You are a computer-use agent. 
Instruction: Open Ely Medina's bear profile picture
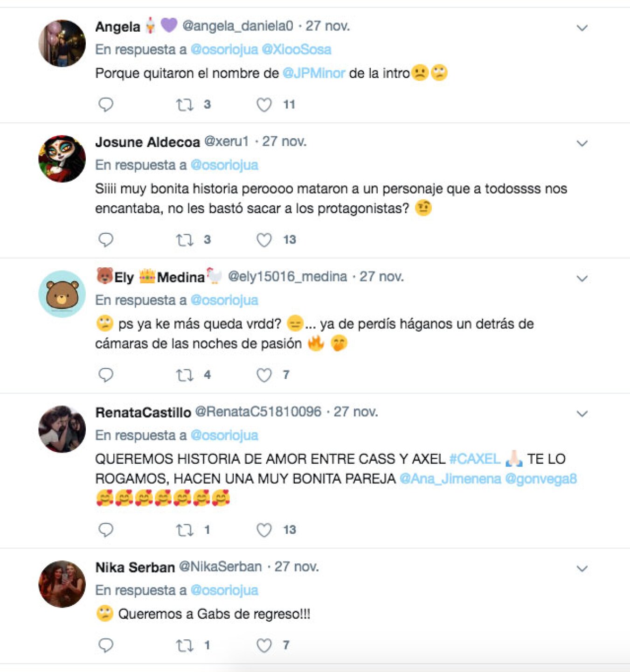[62, 294]
